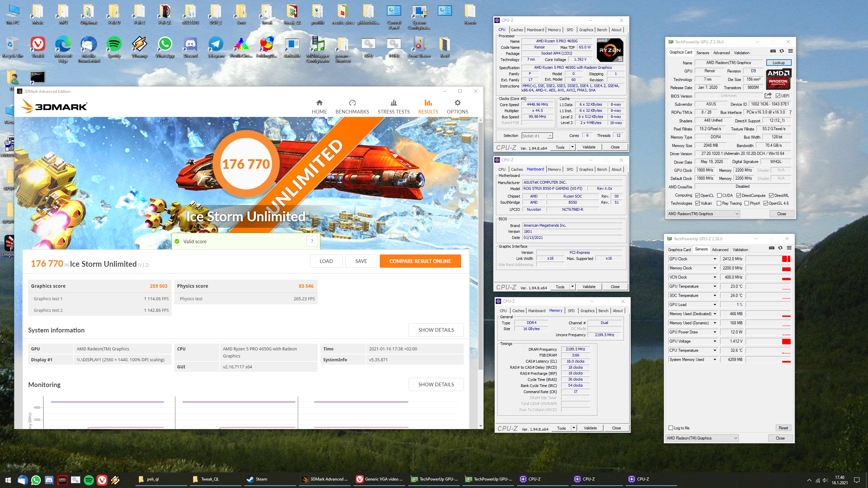Image resolution: width=868 pixels, height=488 pixels.
Task: Open GPU selector dropdown in GPU-Z Sensors window
Action: click(702, 438)
